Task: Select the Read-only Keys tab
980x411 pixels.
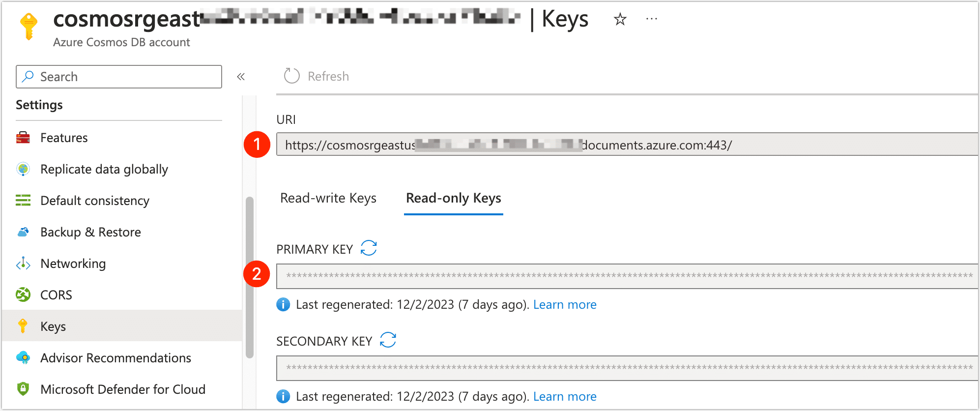Action: [453, 198]
